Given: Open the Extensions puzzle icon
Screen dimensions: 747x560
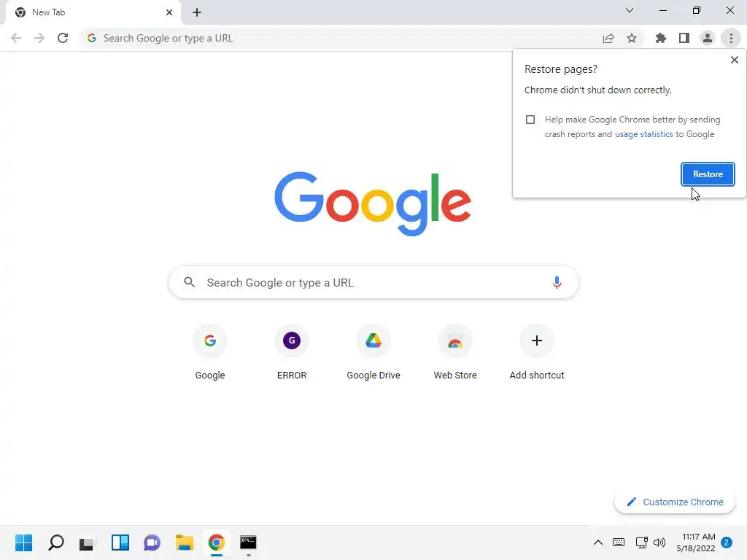Looking at the screenshot, I should (x=661, y=38).
